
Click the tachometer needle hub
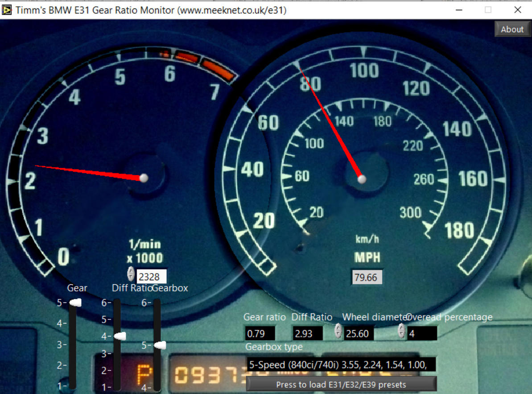(144, 178)
